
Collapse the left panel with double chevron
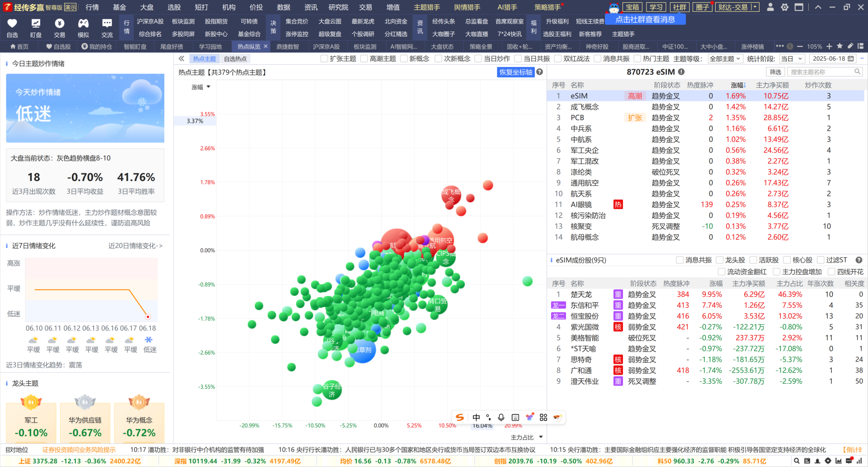pyautogui.click(x=181, y=58)
